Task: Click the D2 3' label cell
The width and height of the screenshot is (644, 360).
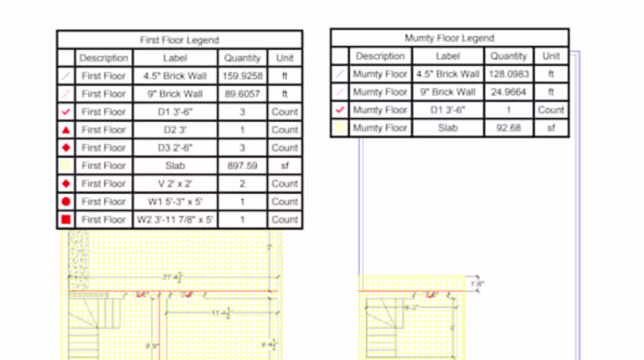Action: click(175, 130)
